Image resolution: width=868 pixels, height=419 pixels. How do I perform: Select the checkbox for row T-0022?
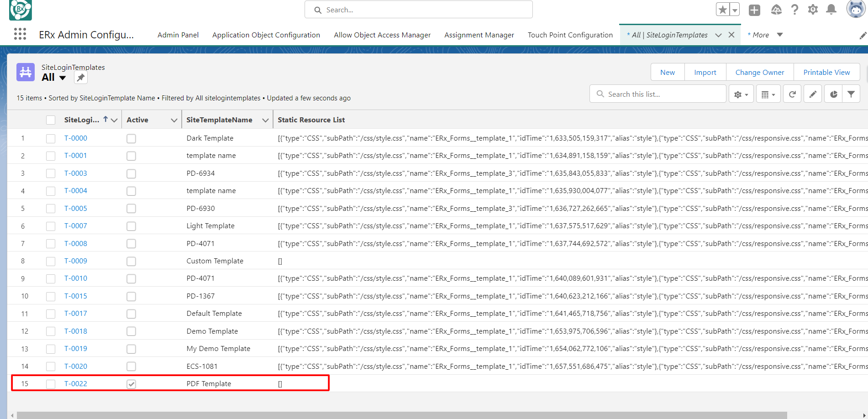click(x=51, y=384)
